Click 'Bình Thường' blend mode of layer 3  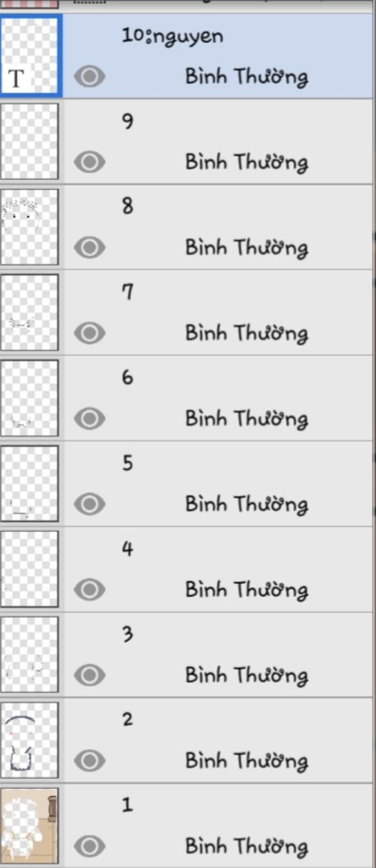click(246, 675)
